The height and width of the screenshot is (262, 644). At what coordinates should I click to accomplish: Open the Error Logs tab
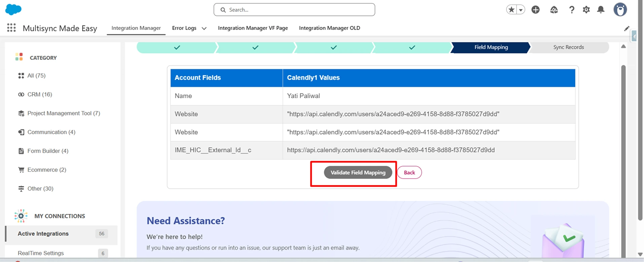click(x=184, y=28)
